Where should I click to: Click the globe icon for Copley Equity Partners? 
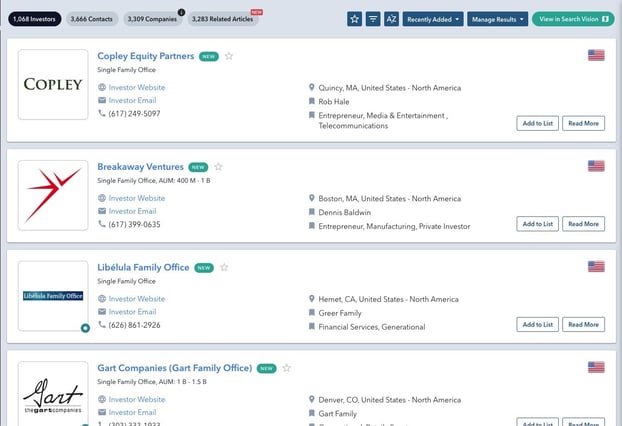pyautogui.click(x=102, y=87)
